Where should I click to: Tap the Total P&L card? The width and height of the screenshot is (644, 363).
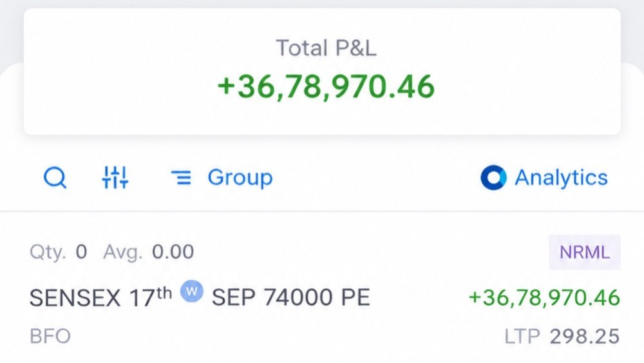323,71
